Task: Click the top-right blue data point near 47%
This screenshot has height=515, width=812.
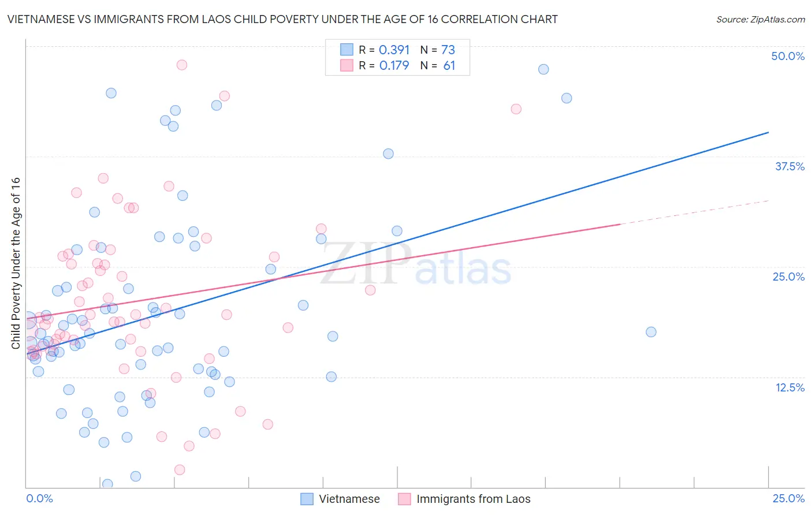Action: click(x=543, y=69)
